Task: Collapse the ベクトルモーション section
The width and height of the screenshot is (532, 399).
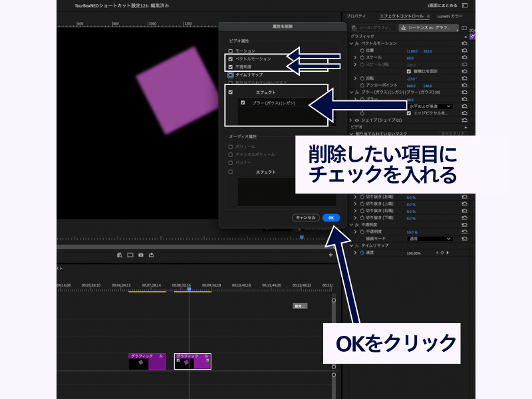Action: coord(352,43)
